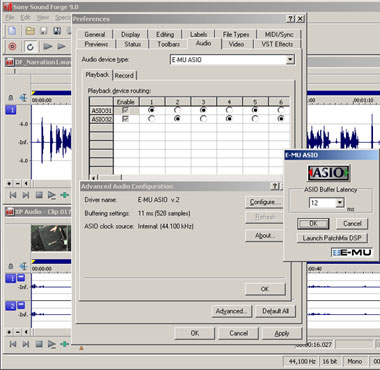Stop playback in DF_Narration1 window transport

coord(39,195)
